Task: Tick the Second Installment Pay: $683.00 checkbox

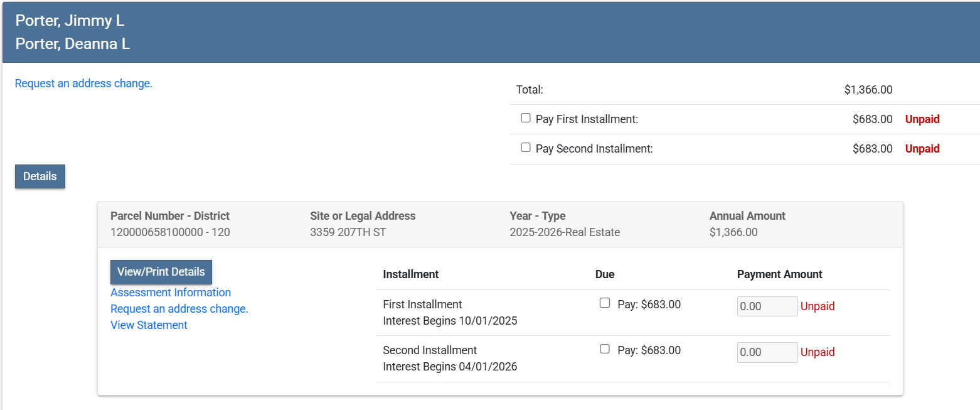Action: tap(605, 349)
